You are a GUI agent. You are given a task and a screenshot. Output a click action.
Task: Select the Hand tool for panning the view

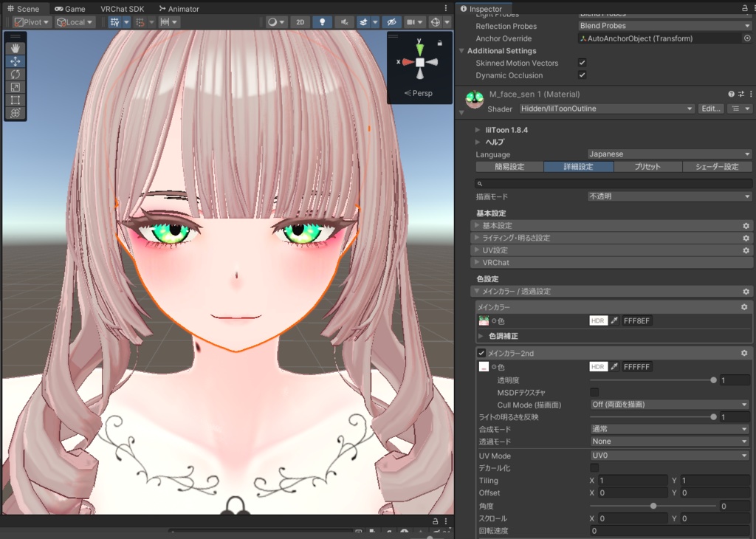(x=16, y=47)
